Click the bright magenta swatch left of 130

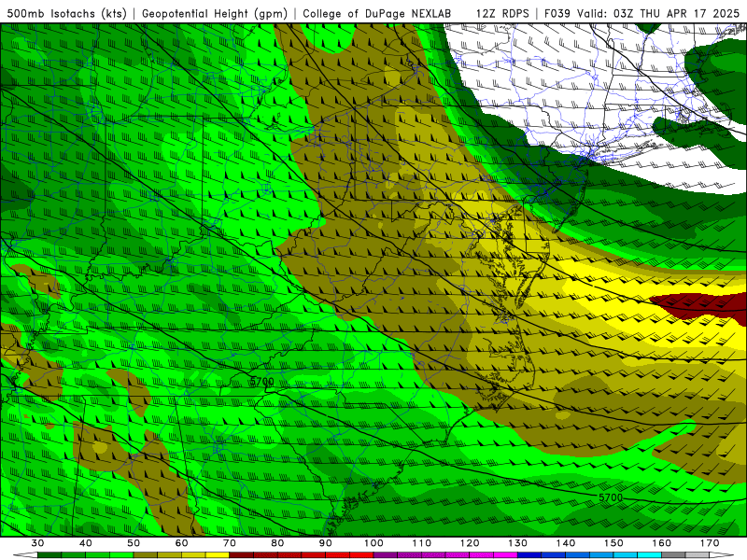pos(506,555)
